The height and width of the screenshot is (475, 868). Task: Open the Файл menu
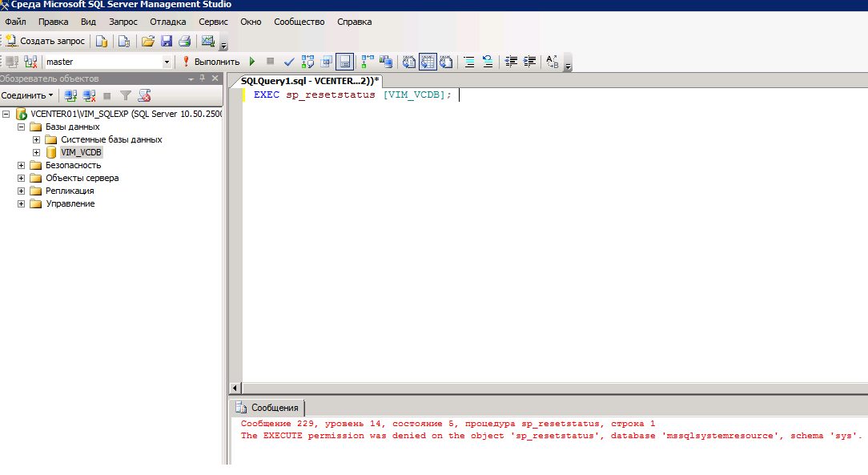click(x=15, y=22)
